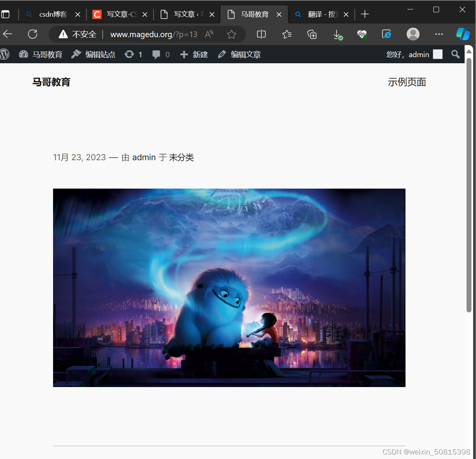Open Copilot in the browser toolbar
This screenshot has width=476, height=459.
(x=463, y=34)
